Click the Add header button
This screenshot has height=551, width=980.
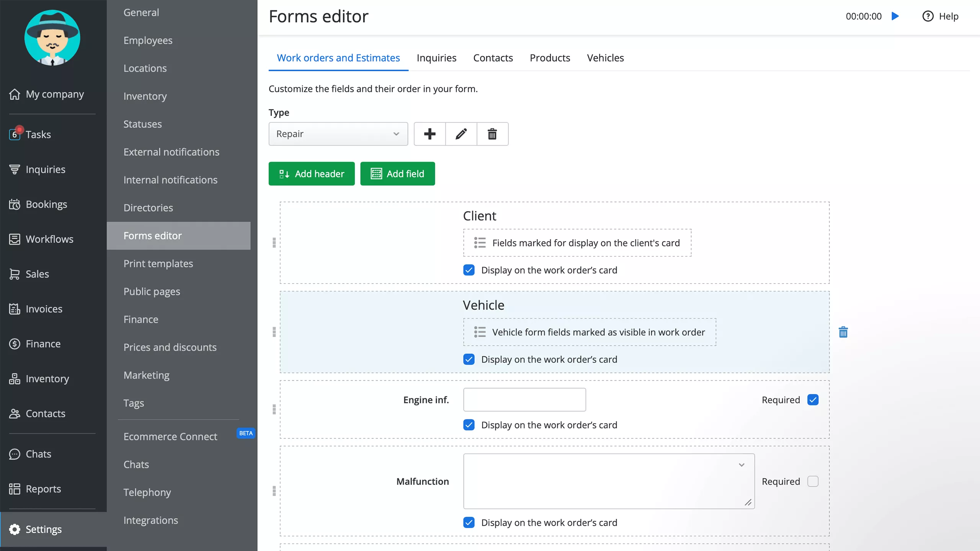[311, 174]
